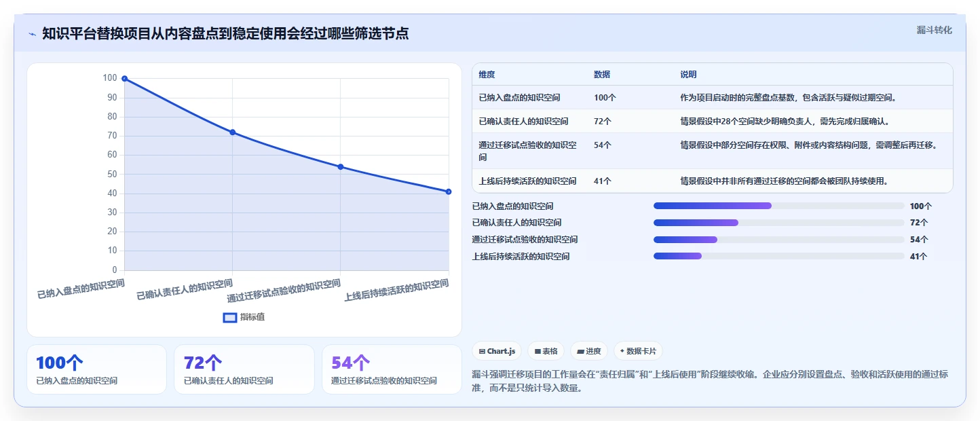Click the chart point at value 41

pyautogui.click(x=449, y=191)
